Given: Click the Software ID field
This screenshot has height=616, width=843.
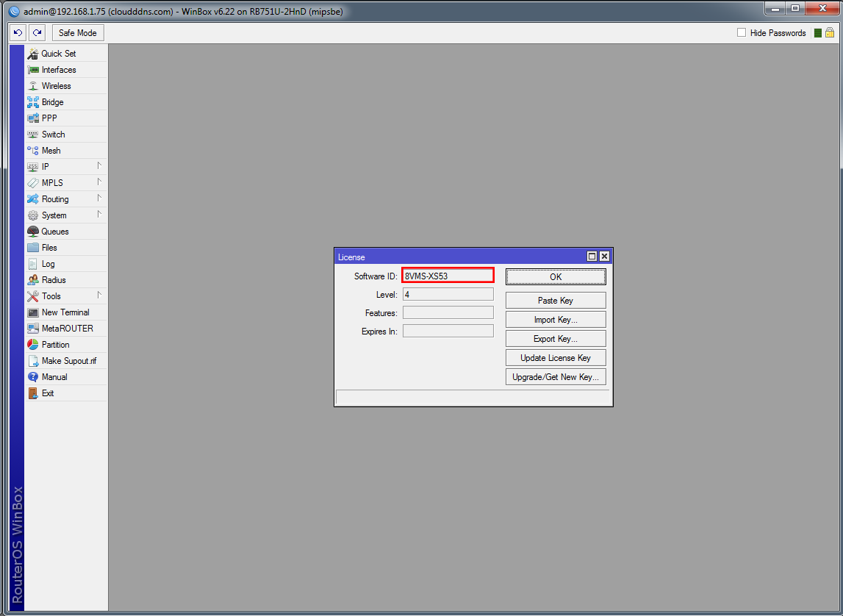Looking at the screenshot, I should (x=448, y=276).
